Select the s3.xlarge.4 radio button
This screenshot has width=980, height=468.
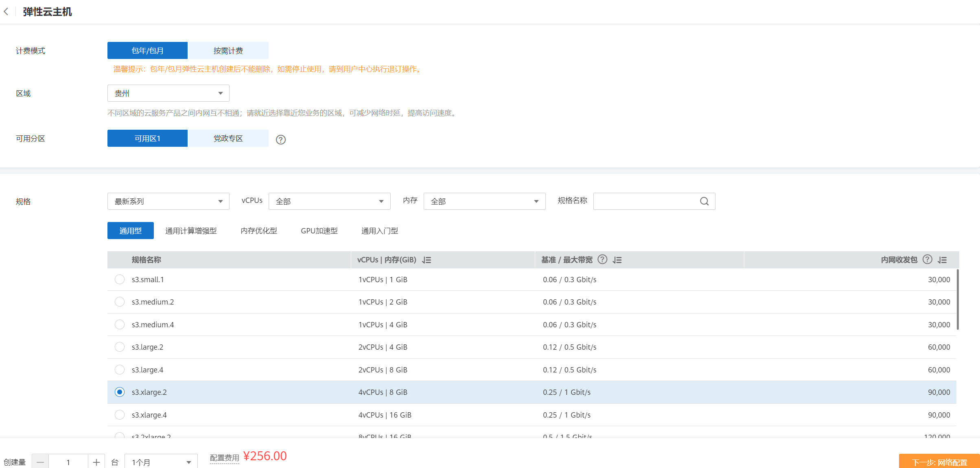tap(120, 415)
